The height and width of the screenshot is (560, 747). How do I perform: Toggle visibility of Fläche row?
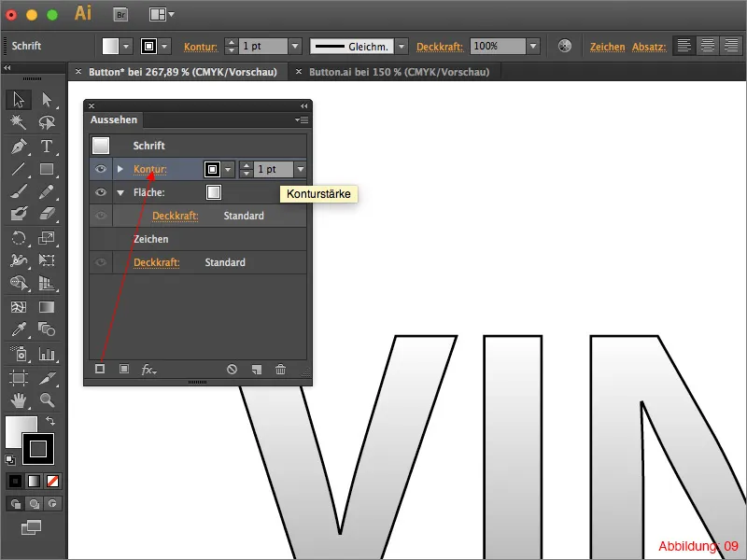(x=101, y=192)
